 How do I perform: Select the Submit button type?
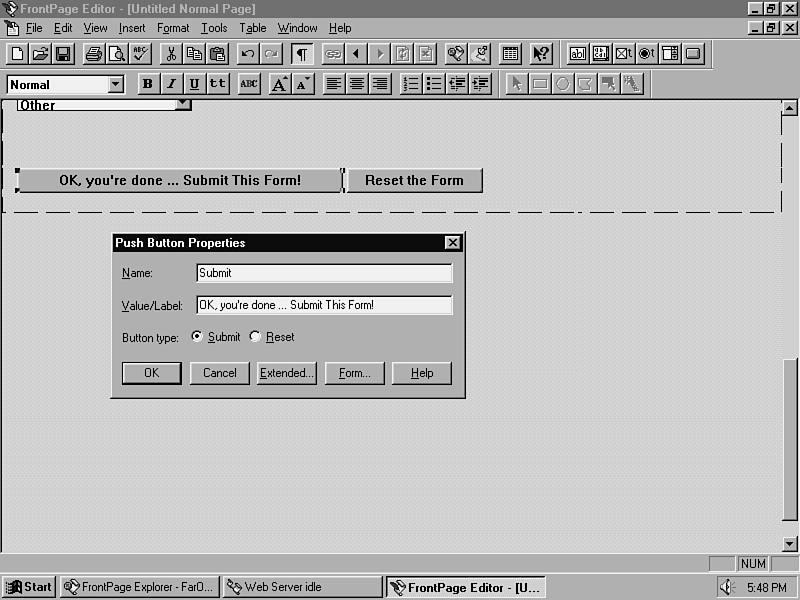[x=197, y=337]
